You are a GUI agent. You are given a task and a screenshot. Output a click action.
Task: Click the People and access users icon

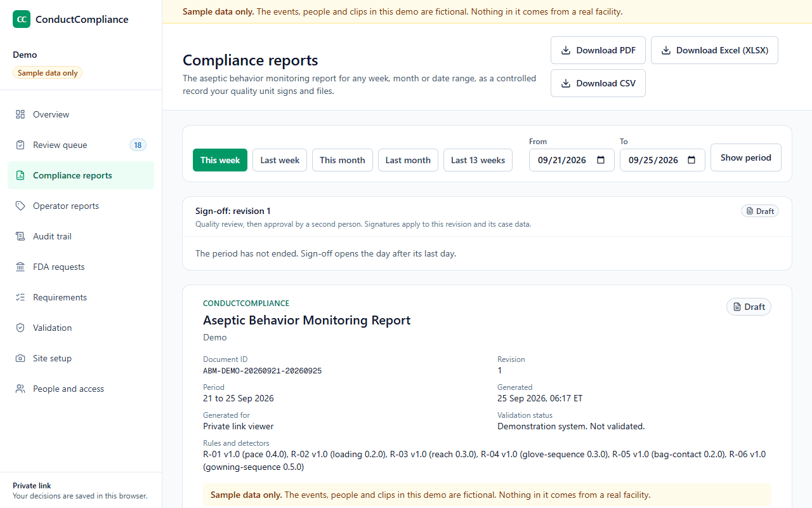click(20, 389)
